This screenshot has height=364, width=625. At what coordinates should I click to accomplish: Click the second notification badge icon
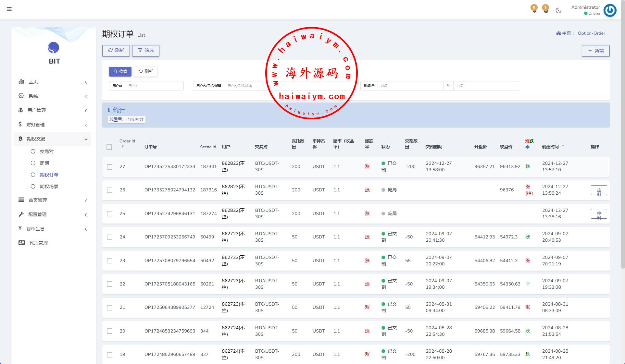[x=546, y=10]
